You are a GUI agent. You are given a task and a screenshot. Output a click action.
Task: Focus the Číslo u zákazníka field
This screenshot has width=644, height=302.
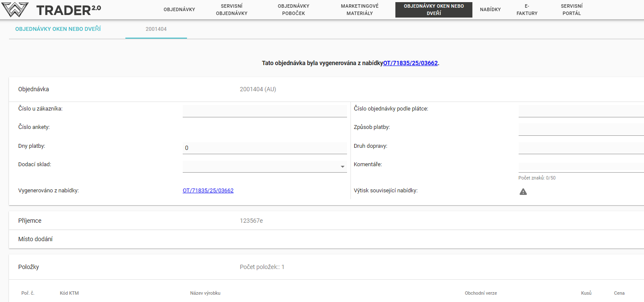pyautogui.click(x=264, y=111)
